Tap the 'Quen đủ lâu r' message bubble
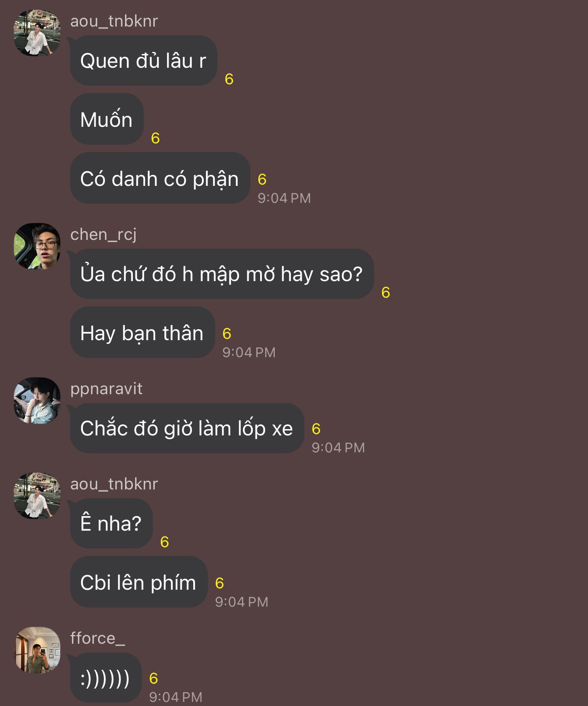This screenshot has height=706, width=588. 143,60
